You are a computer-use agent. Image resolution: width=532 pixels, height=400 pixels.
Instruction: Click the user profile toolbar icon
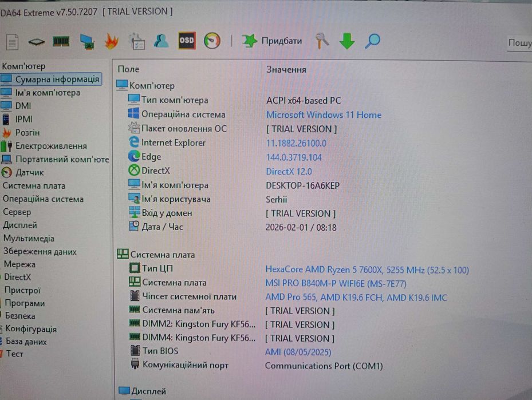point(161,41)
